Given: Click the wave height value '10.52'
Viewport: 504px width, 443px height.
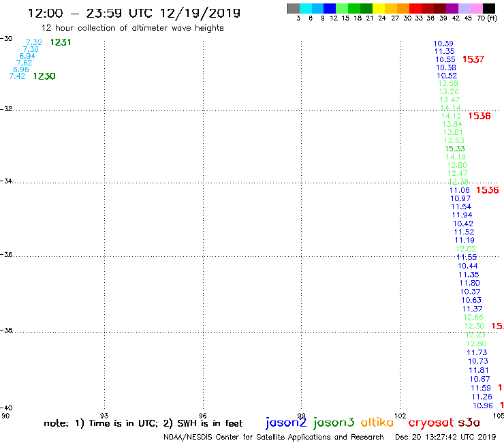Looking at the screenshot, I should [447, 76].
